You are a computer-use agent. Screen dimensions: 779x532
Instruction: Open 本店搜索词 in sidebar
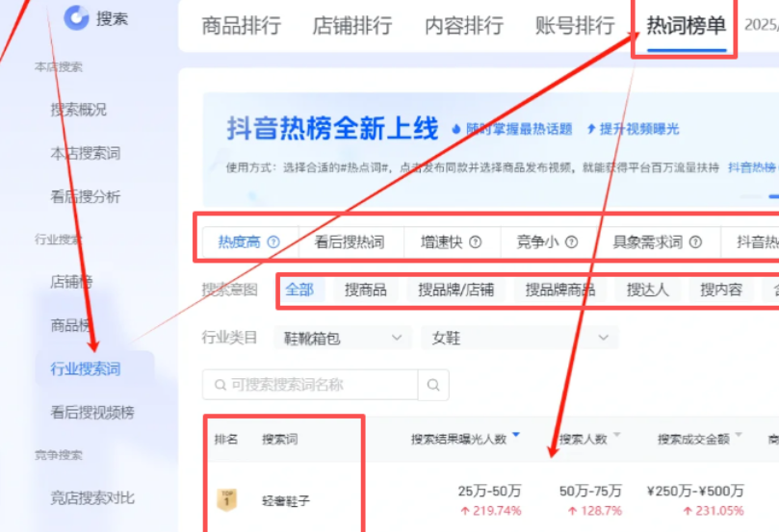tap(86, 153)
